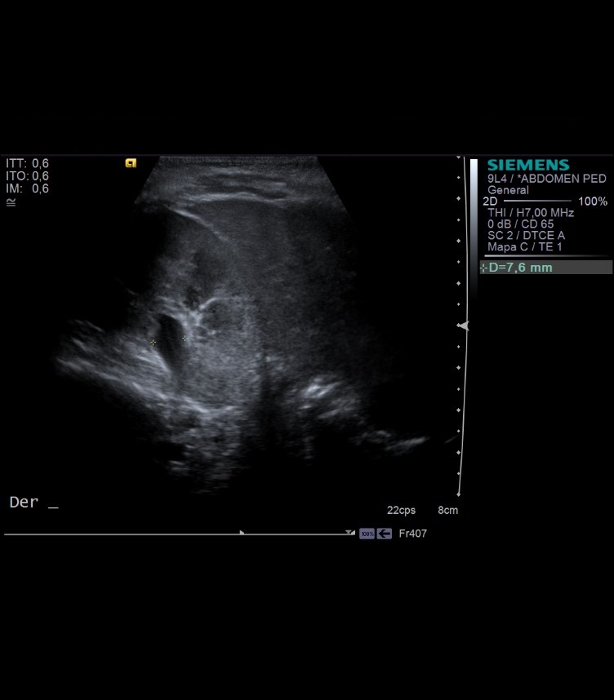Viewport: 614px width, 700px height.
Task: Select the 'Der _' annotation text
Action: pyautogui.click(x=34, y=503)
